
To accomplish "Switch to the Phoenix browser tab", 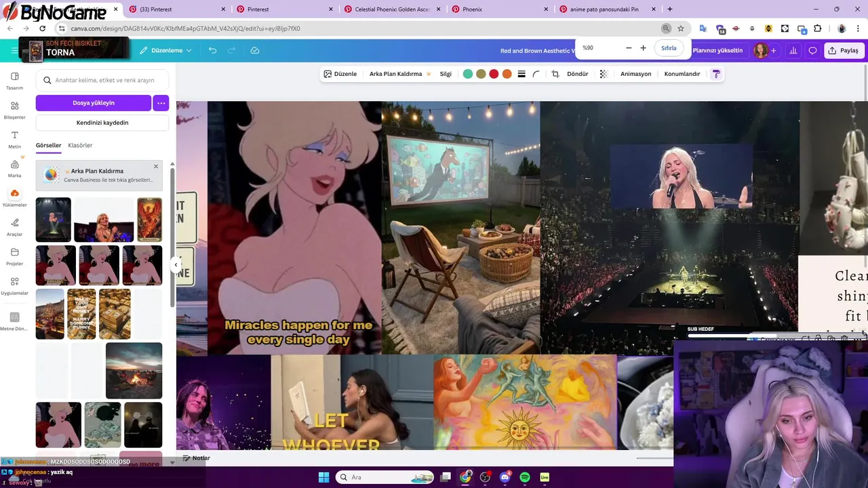I will [x=500, y=9].
